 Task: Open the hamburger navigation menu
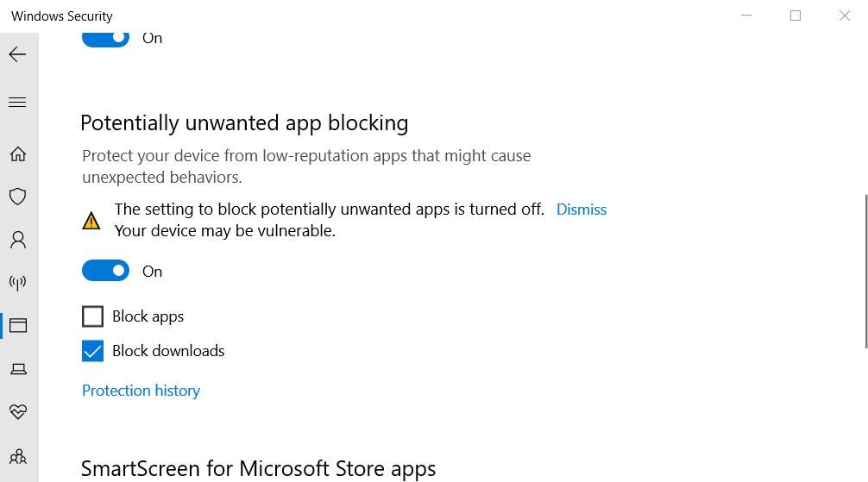point(17,103)
